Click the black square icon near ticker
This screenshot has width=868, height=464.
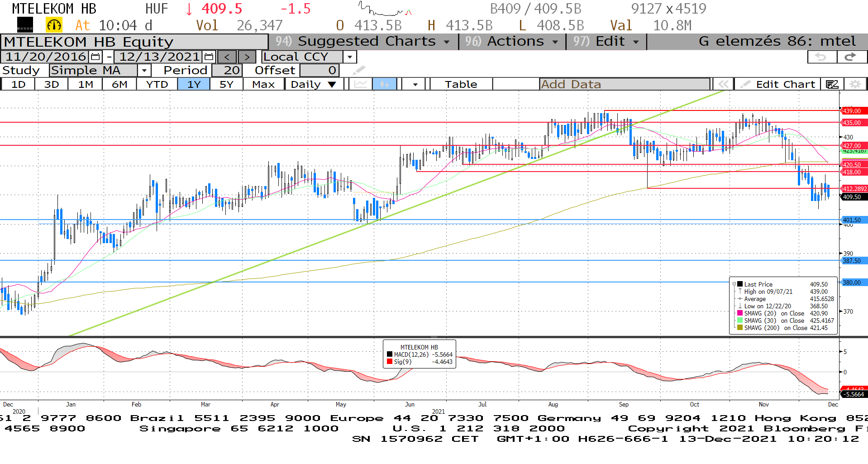(x=25, y=25)
